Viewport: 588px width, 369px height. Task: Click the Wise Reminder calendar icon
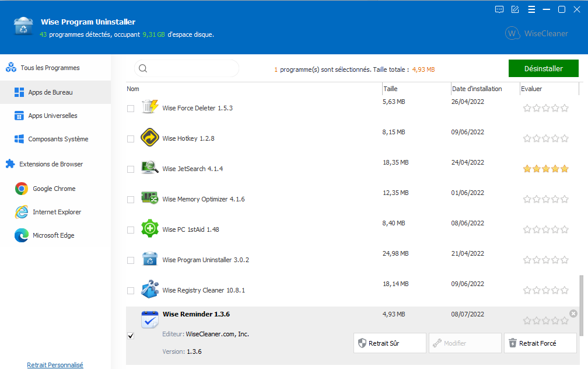(x=149, y=319)
